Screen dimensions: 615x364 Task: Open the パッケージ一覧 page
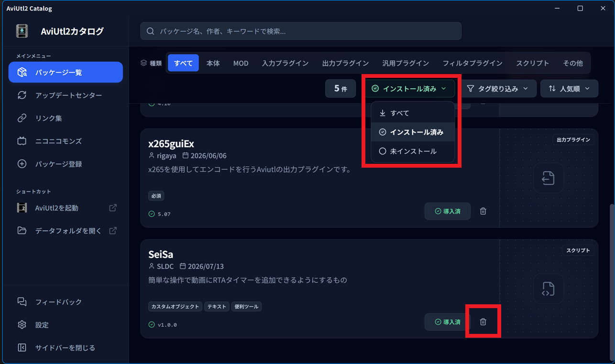click(66, 72)
